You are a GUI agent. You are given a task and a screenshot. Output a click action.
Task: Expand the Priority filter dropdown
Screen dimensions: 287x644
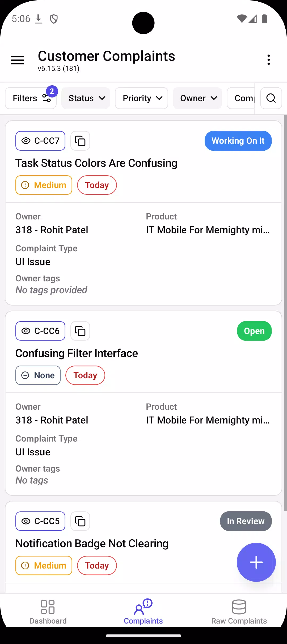(141, 98)
